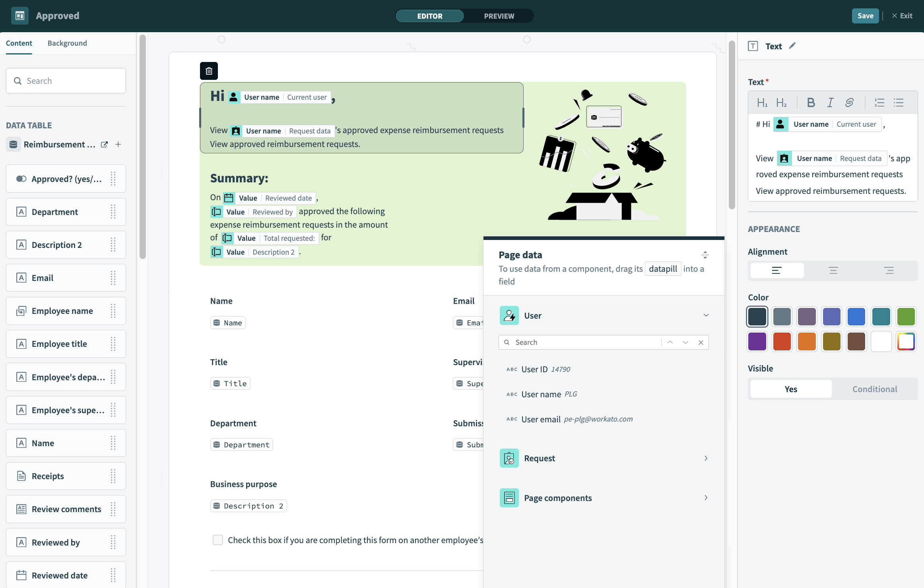Toggle visibility to Conditional
This screenshot has width=924, height=588.
click(x=874, y=389)
